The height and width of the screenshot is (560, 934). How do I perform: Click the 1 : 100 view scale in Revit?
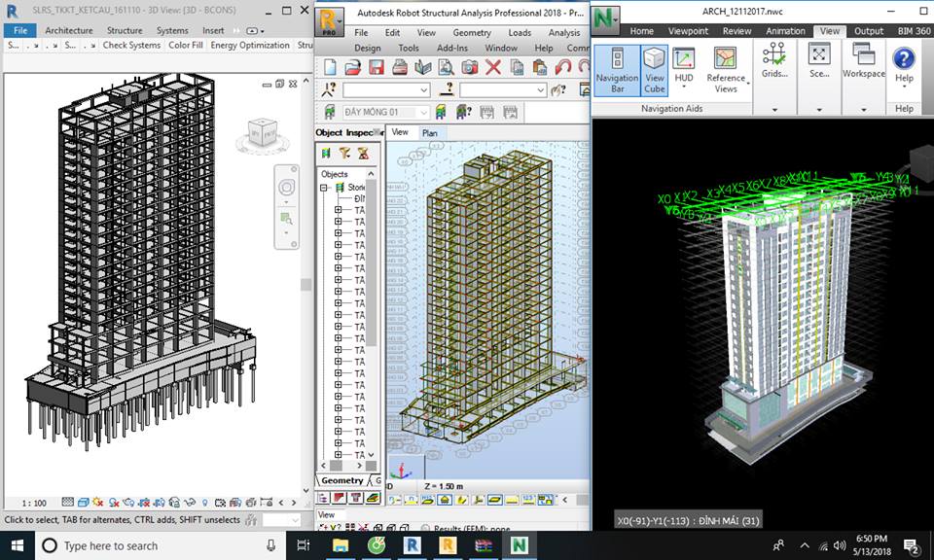click(x=34, y=504)
